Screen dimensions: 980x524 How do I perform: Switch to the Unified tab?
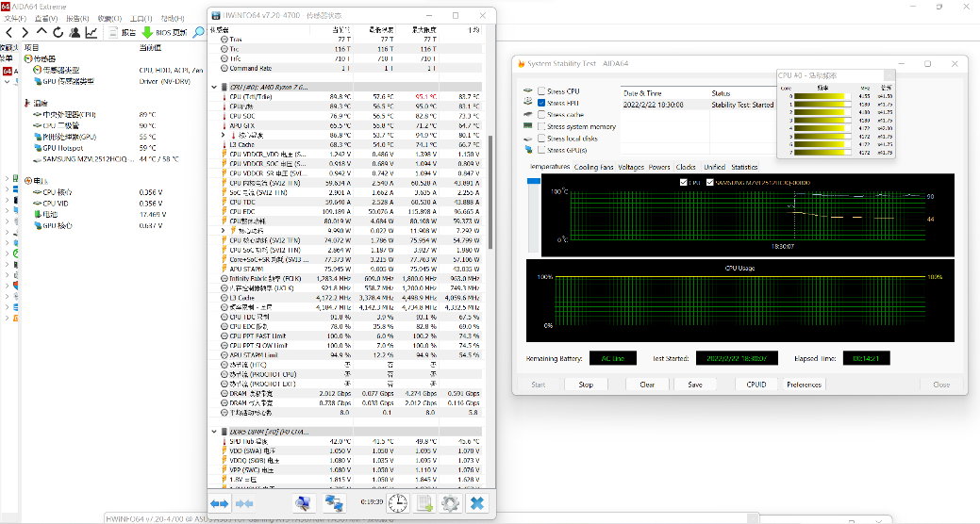(x=714, y=168)
